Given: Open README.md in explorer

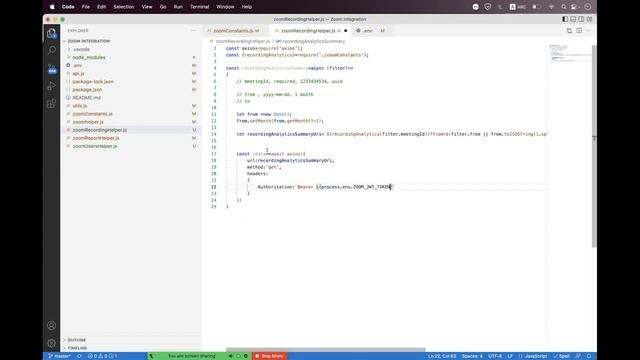Looking at the screenshot, I should [x=87, y=98].
